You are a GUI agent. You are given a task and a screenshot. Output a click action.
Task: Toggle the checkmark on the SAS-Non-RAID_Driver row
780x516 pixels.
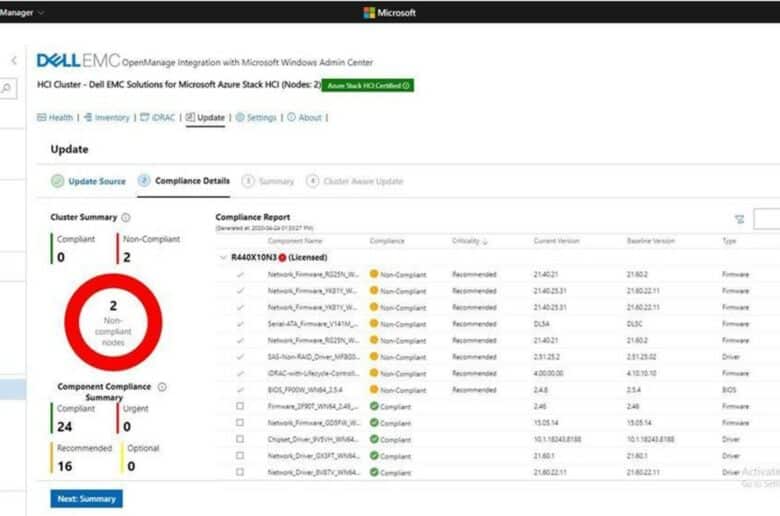pyautogui.click(x=240, y=357)
